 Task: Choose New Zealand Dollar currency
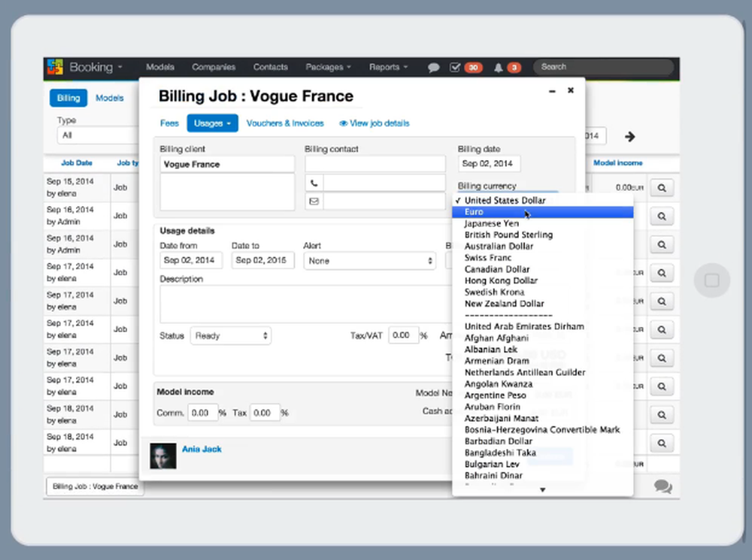(542, 304)
